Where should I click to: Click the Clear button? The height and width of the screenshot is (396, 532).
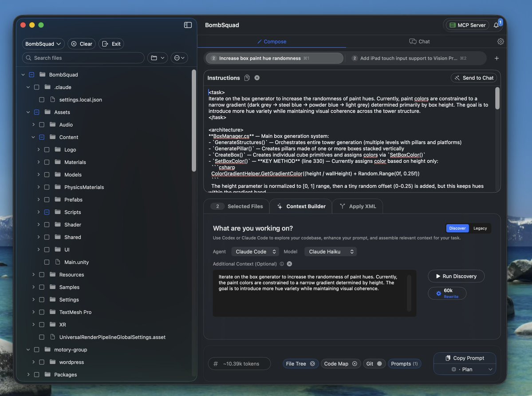click(x=82, y=44)
